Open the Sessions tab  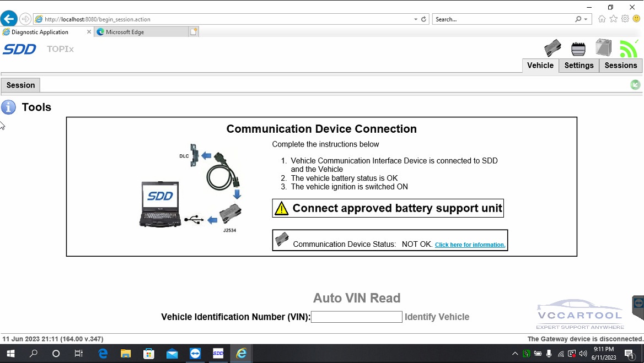point(620,66)
